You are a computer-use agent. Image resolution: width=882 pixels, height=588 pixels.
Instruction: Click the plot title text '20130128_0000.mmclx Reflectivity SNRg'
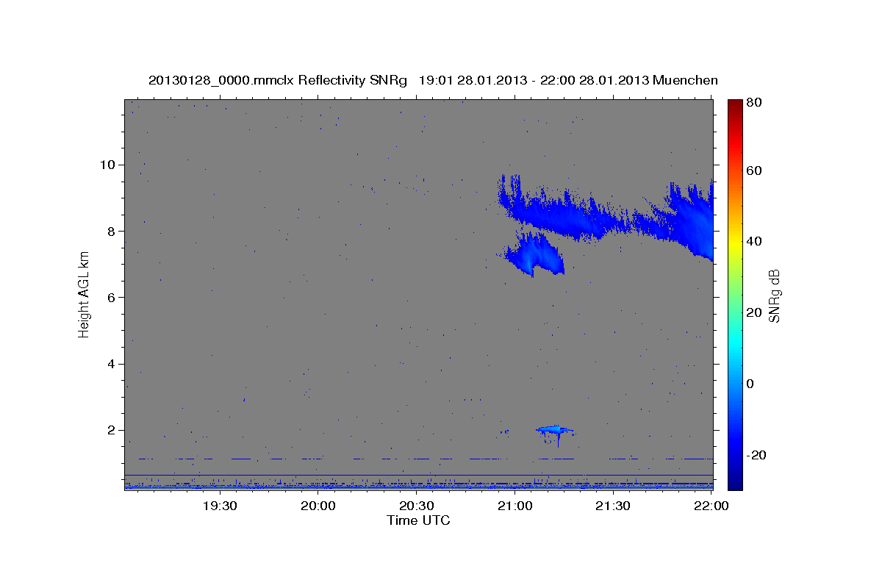coord(278,80)
